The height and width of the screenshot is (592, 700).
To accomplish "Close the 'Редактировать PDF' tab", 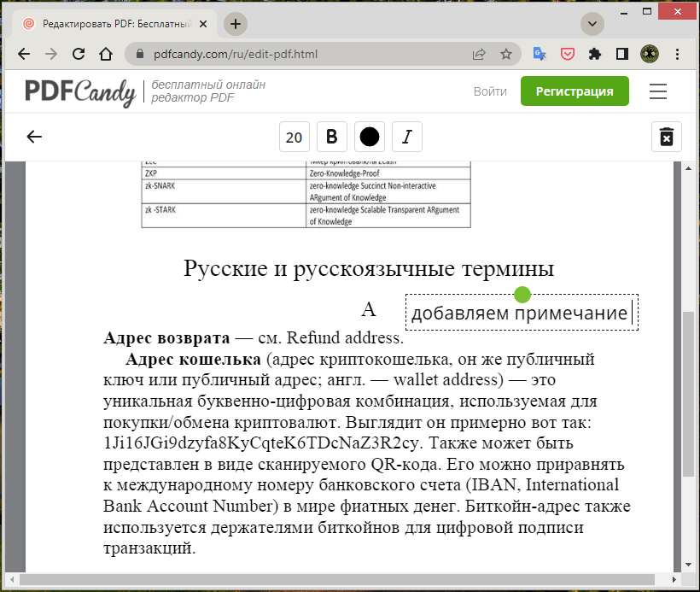I will [202, 24].
